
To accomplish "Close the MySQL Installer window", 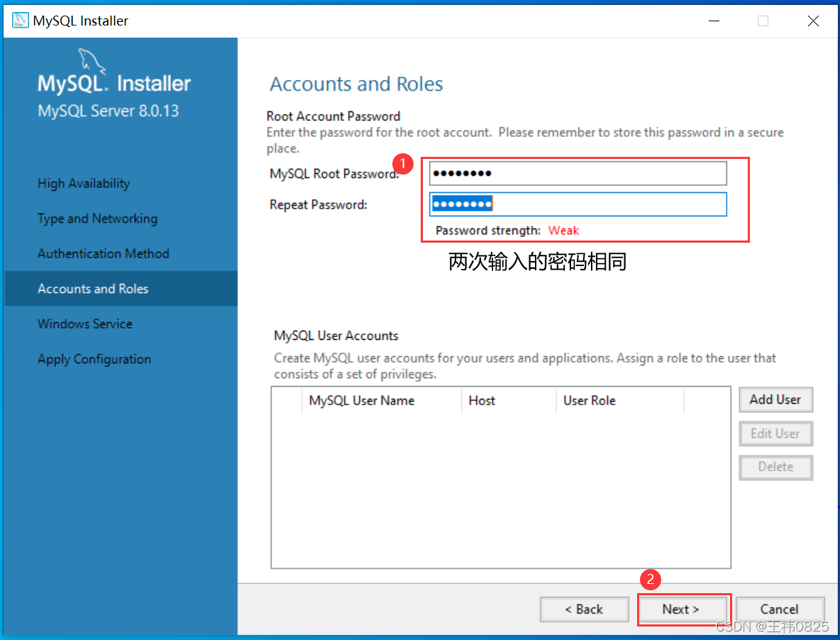I will [x=812, y=21].
